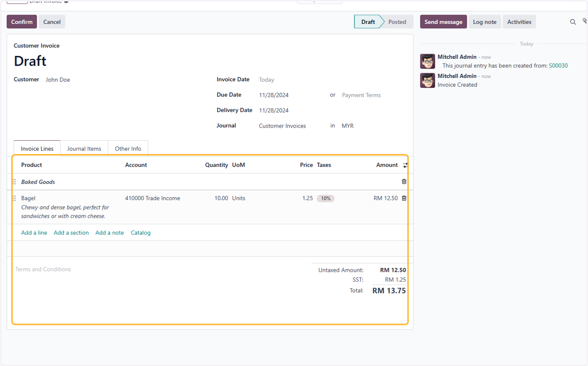Switch to the Other Info tab
Screen dimensions: 588x366
[x=128, y=149]
